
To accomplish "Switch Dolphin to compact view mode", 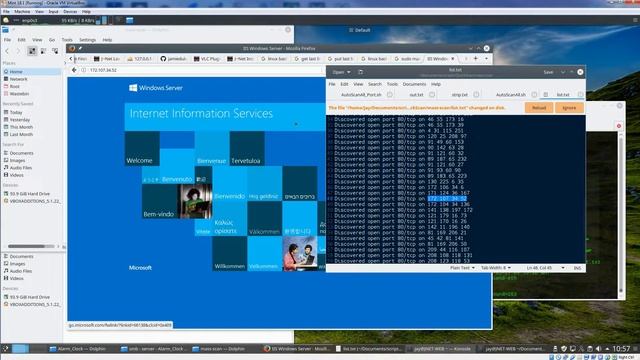I will [43, 51].
